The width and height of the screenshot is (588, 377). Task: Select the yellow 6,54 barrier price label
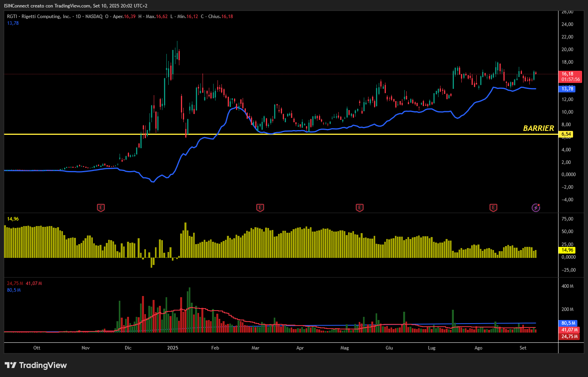(566, 134)
